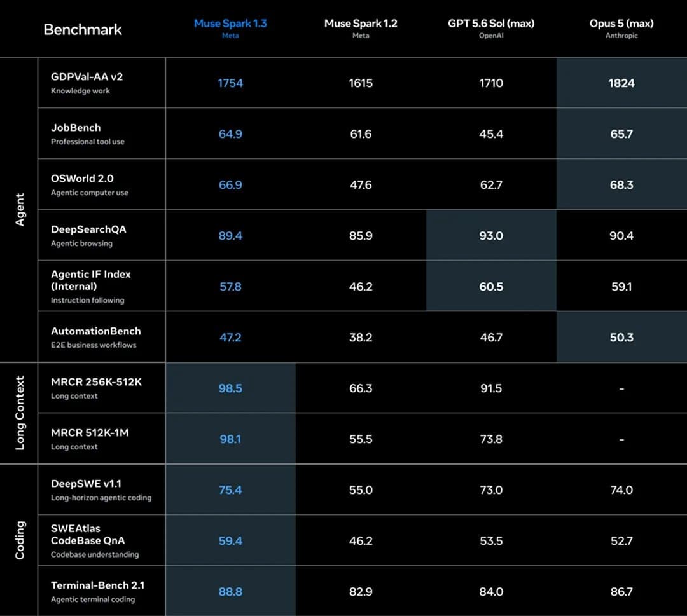Click the MRCR 512K-1M row label
The height and width of the screenshot is (616, 687).
(x=90, y=432)
